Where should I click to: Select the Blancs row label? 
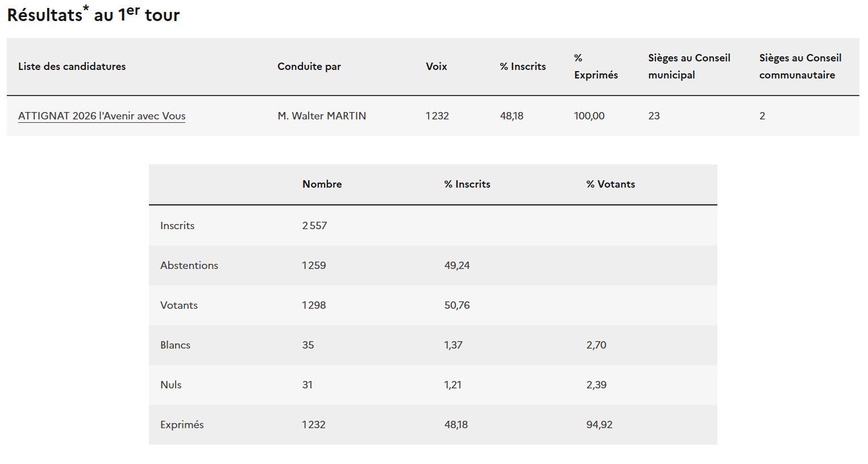[175, 345]
